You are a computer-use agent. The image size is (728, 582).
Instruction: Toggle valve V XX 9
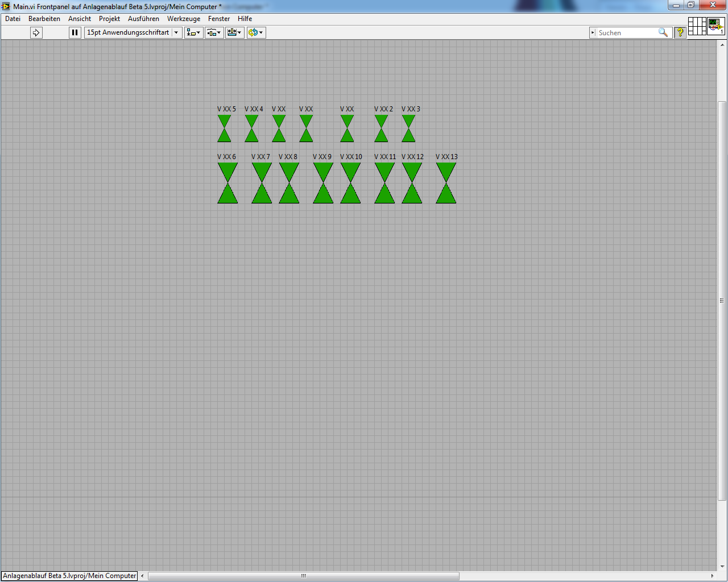coord(323,183)
